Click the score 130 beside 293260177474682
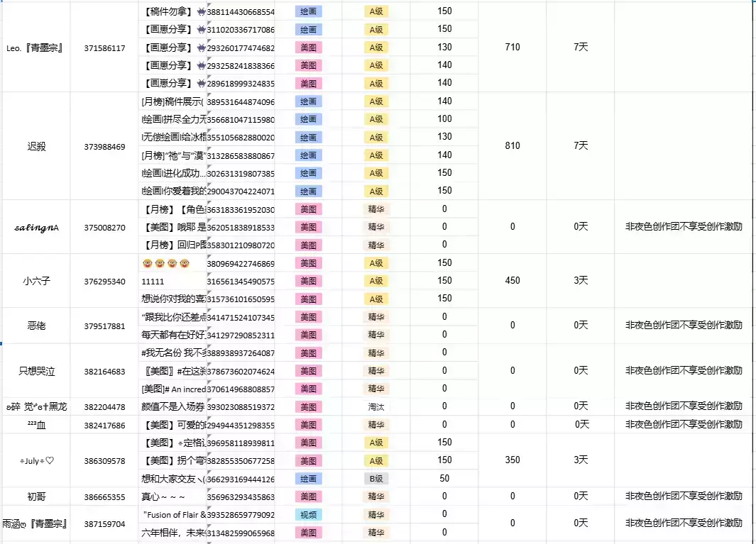756x544 pixels. point(444,48)
